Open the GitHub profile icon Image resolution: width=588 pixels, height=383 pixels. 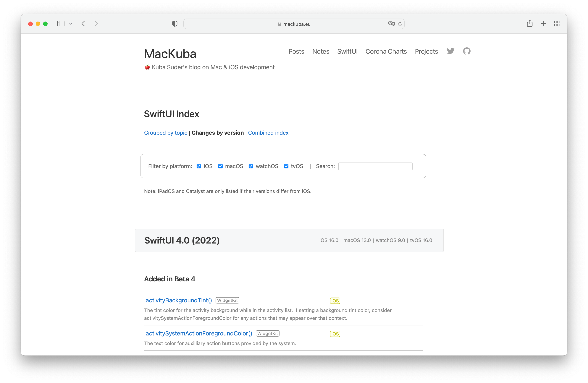[467, 51]
